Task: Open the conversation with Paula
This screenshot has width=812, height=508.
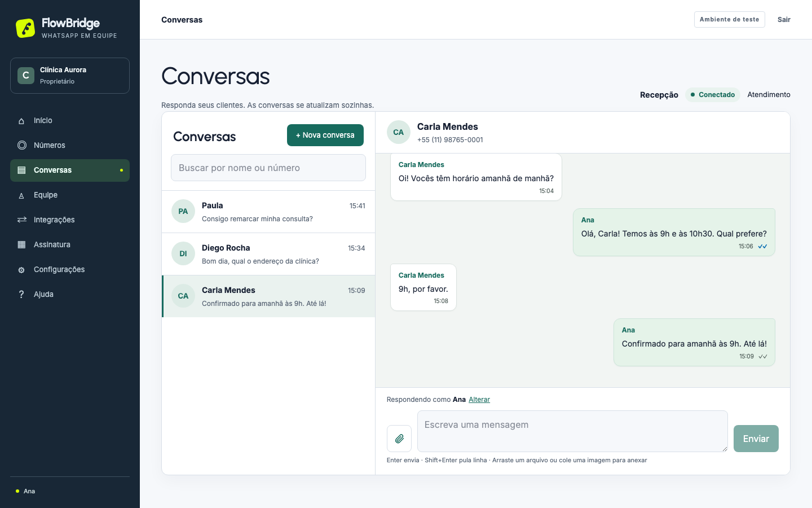Action: click(x=268, y=212)
